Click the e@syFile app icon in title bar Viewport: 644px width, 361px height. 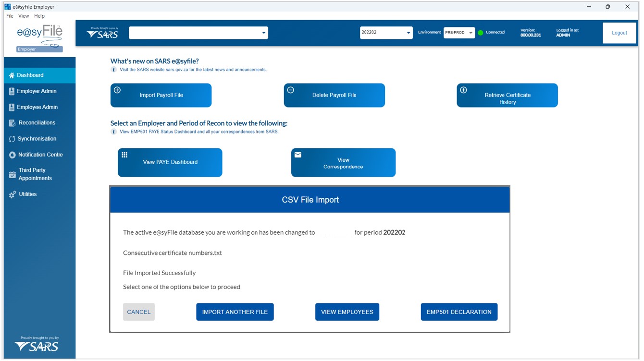coord(7,7)
